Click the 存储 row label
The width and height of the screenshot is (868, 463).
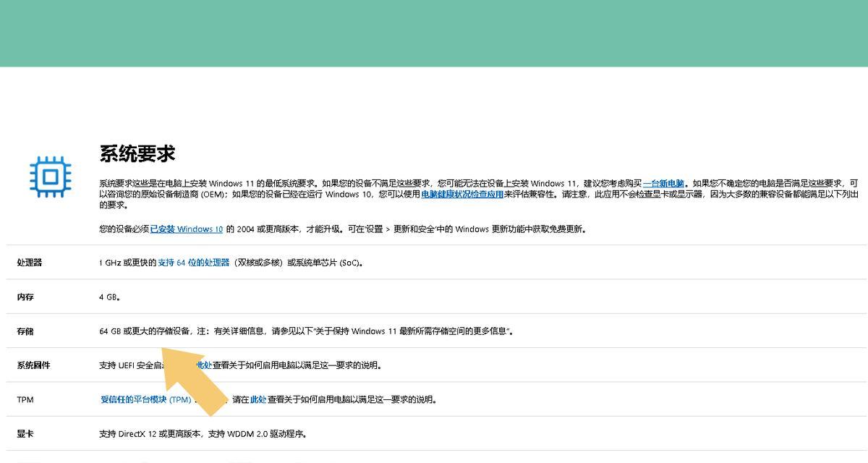25,331
